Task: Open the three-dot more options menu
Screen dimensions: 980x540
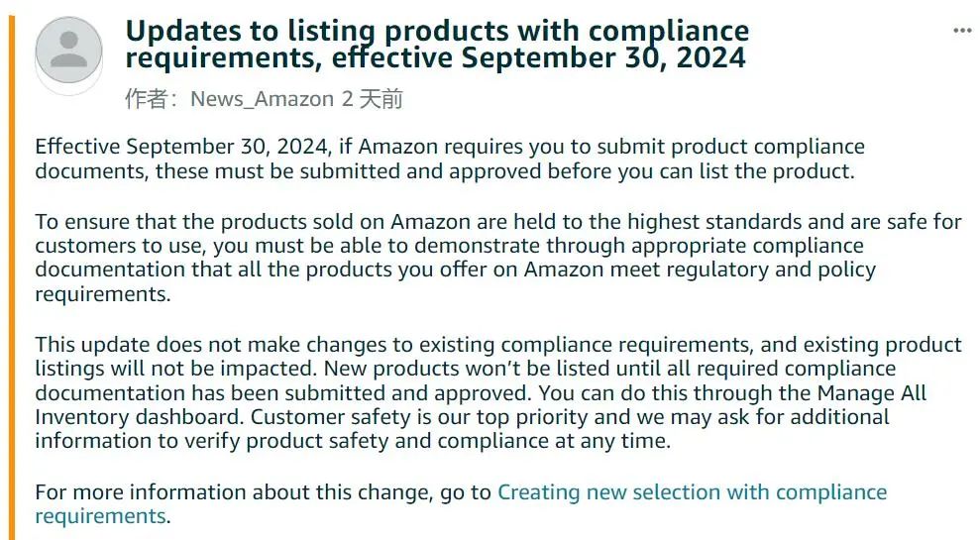Action: pos(962,31)
